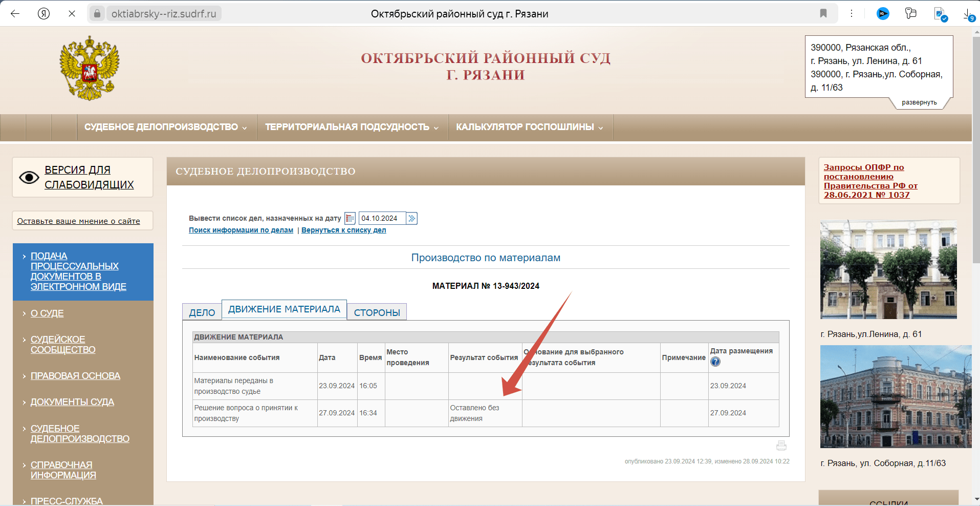This screenshot has width=980, height=506.
Task: Bookmark this page using the flag icon
Action: [823, 13]
